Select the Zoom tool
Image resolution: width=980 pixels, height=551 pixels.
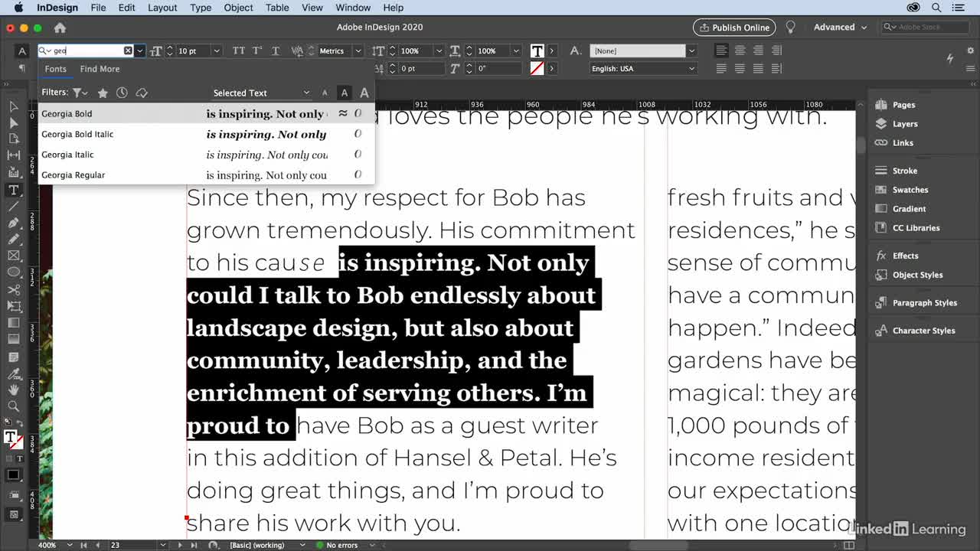point(13,406)
